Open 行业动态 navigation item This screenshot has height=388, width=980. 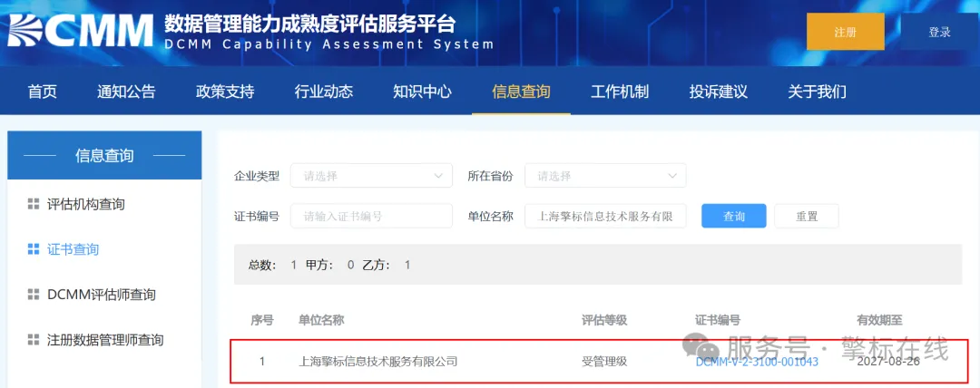point(324,92)
